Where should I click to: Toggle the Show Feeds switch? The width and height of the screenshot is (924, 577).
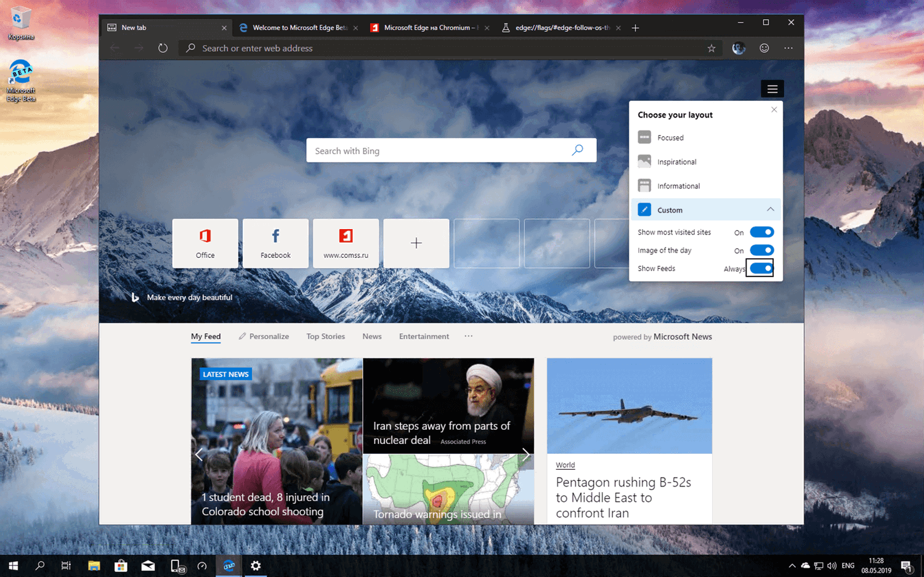coord(761,268)
